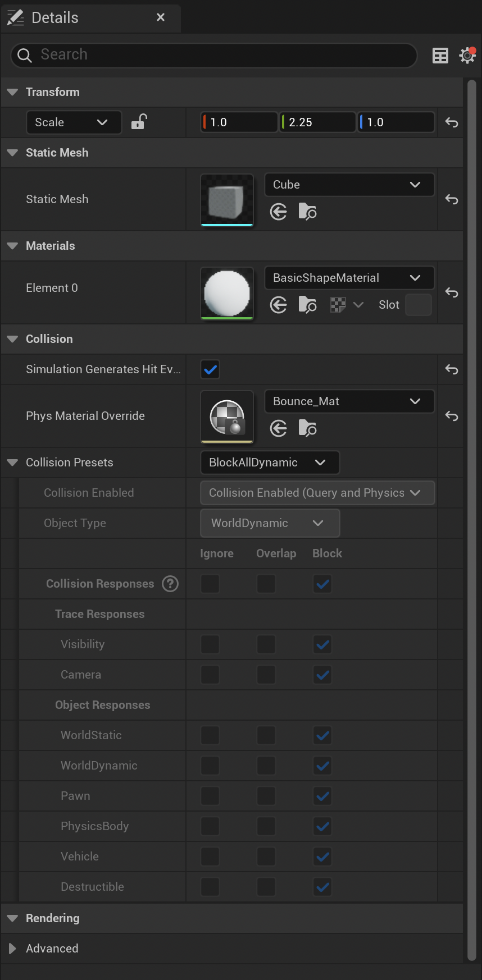Collapse the Collision section
This screenshot has width=482, height=980.
12,339
